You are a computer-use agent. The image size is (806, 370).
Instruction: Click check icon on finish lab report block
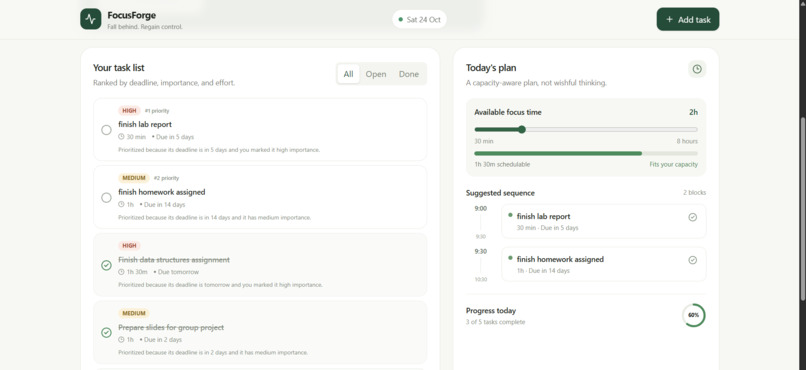692,217
